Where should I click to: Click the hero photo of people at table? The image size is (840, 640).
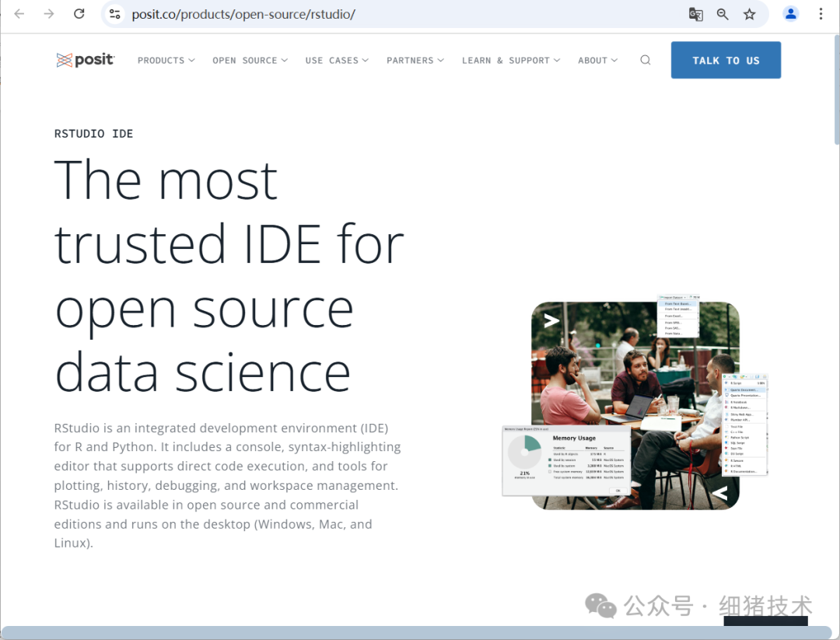pyautogui.click(x=635, y=405)
